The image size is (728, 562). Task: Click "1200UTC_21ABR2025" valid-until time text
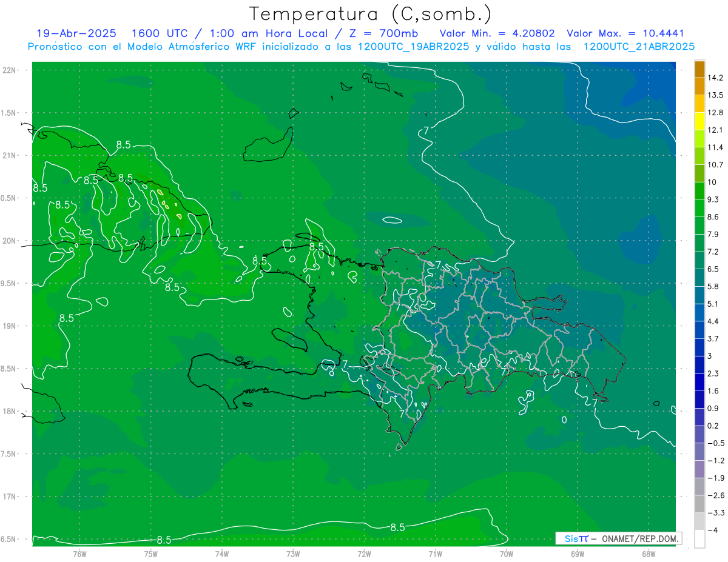click(639, 47)
